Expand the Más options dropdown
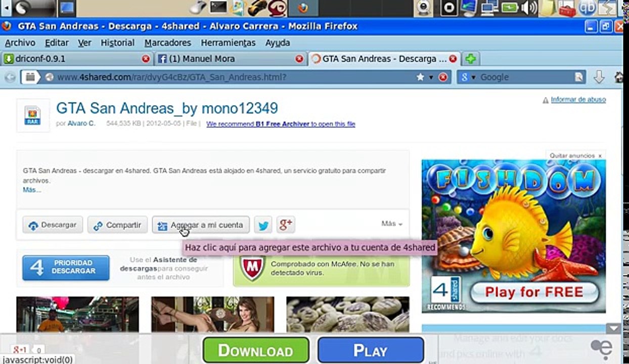Screen dimensions: 629x364 [x=392, y=223]
